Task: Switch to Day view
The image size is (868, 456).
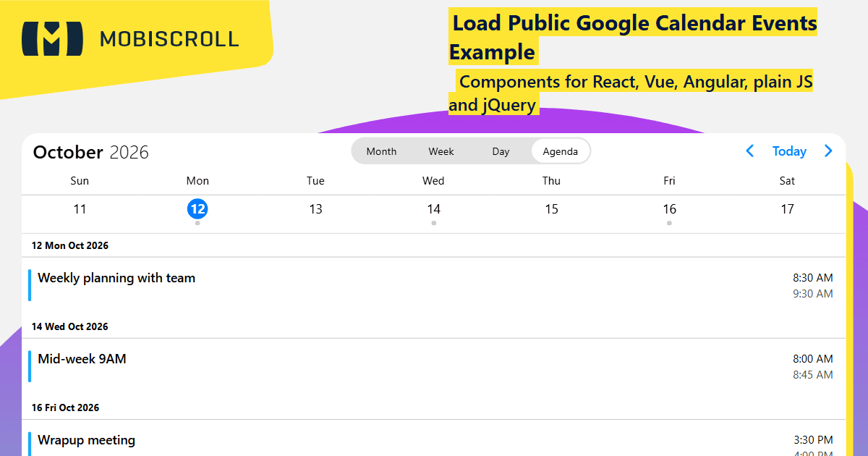Action: (501, 151)
